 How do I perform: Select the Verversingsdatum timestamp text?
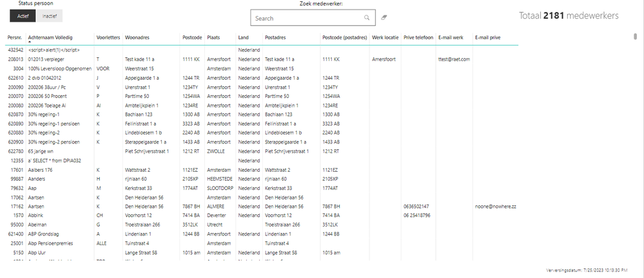pos(587,270)
